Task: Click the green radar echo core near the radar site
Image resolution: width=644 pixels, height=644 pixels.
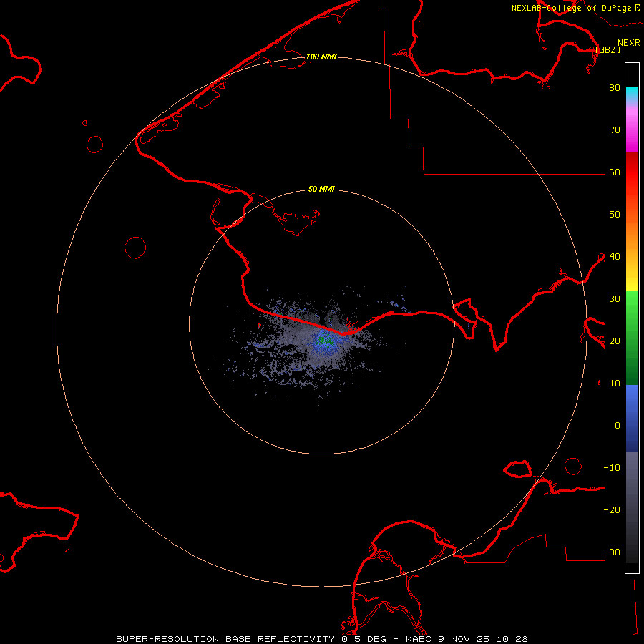Action: (x=326, y=341)
